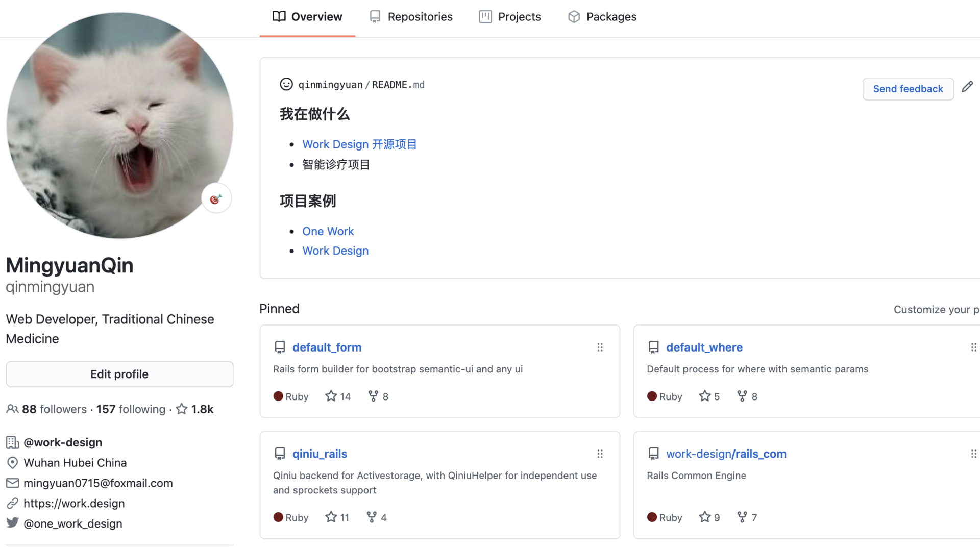
Task: Click repository icon beside default_form
Action: click(280, 347)
